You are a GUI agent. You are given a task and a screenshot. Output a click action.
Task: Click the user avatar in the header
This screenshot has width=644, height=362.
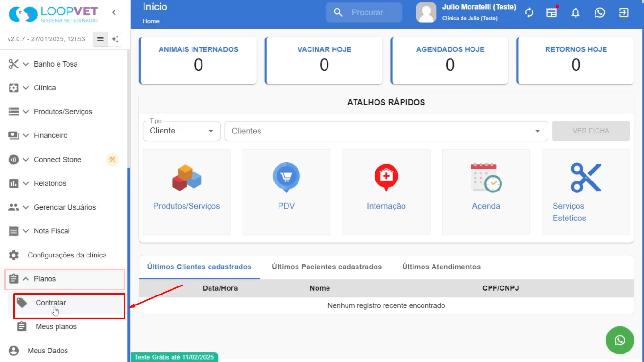click(x=426, y=12)
